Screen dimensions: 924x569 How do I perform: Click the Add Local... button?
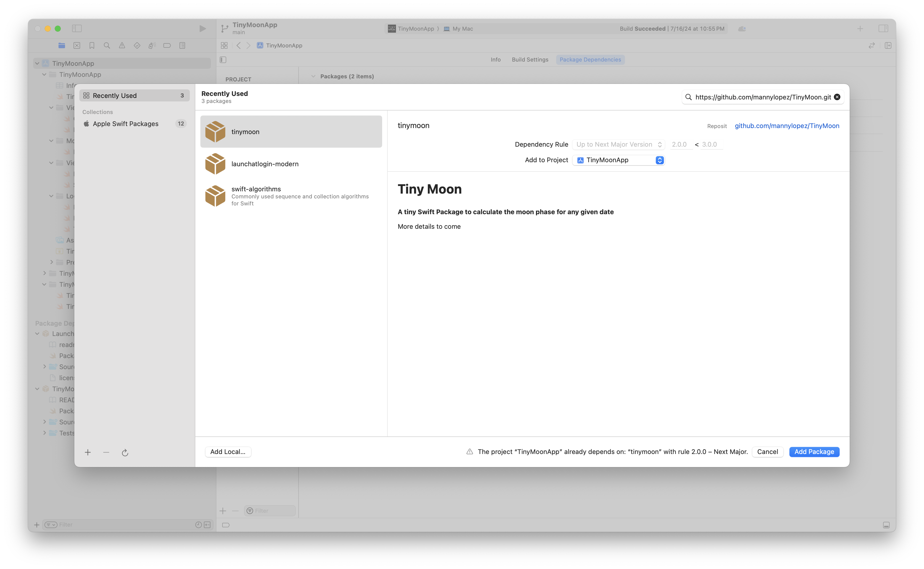click(x=228, y=451)
